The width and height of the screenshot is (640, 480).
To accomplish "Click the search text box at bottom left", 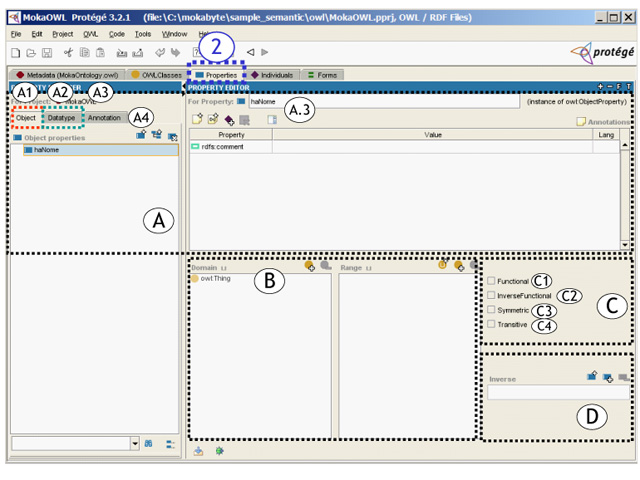I will pyautogui.click(x=71, y=443).
